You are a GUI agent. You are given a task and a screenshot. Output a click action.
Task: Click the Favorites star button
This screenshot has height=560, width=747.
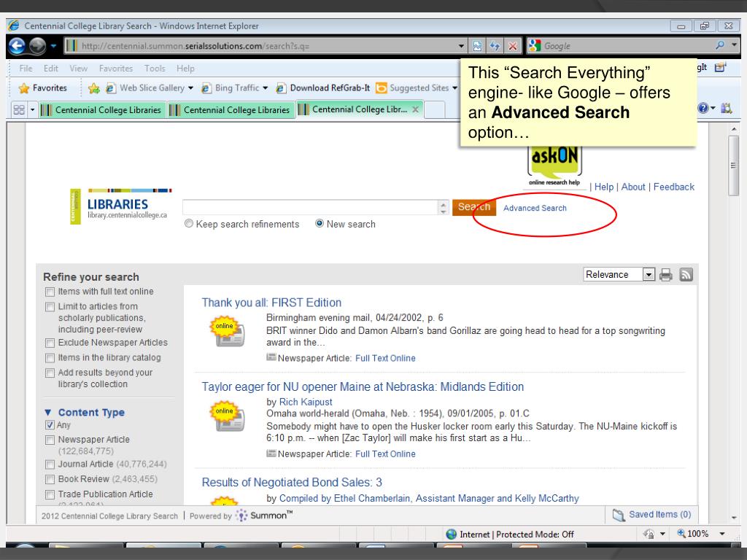tap(42, 88)
